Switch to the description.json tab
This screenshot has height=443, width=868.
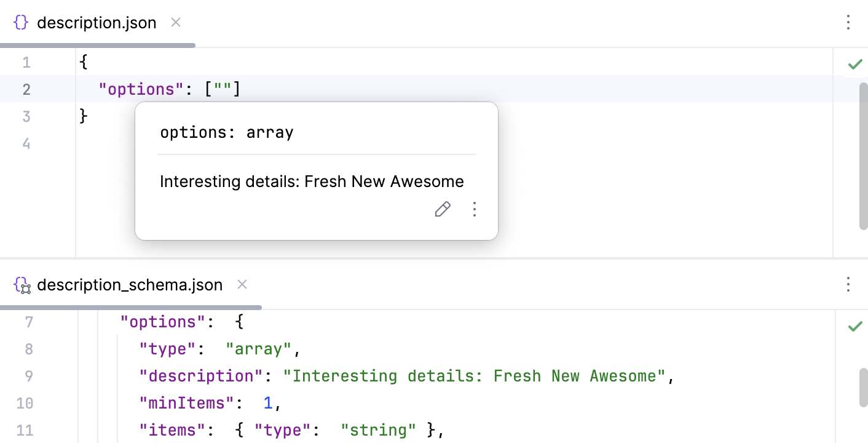coord(95,22)
